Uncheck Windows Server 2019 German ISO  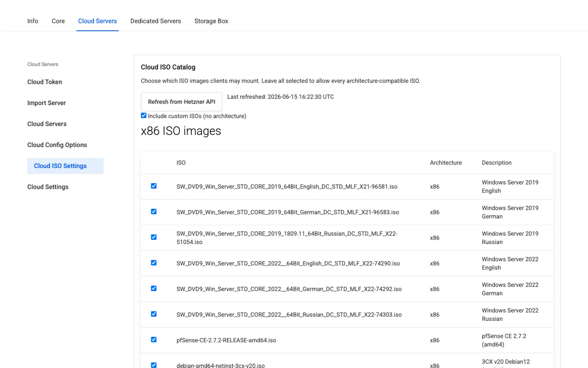154,212
